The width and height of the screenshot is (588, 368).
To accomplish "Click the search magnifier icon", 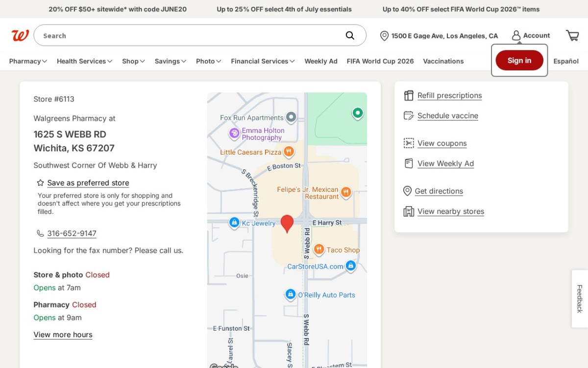I will pyautogui.click(x=350, y=35).
